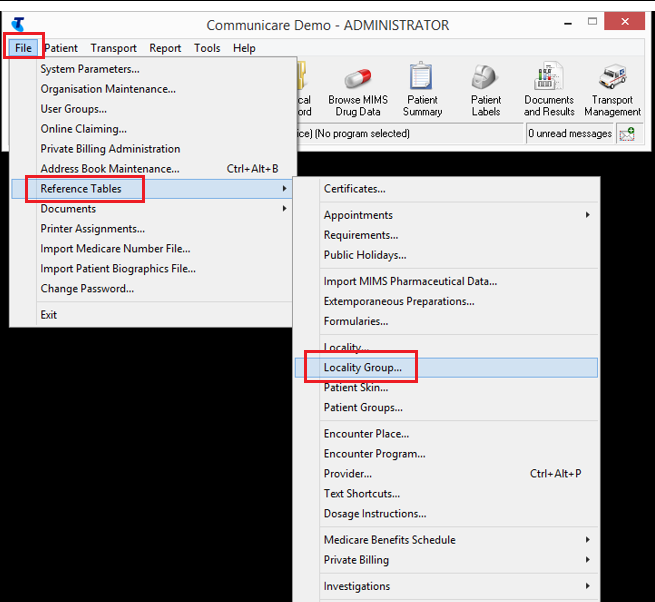Viewport: 655px width, 602px height.
Task: Select Private Billing Administration entry
Action: [152, 149]
